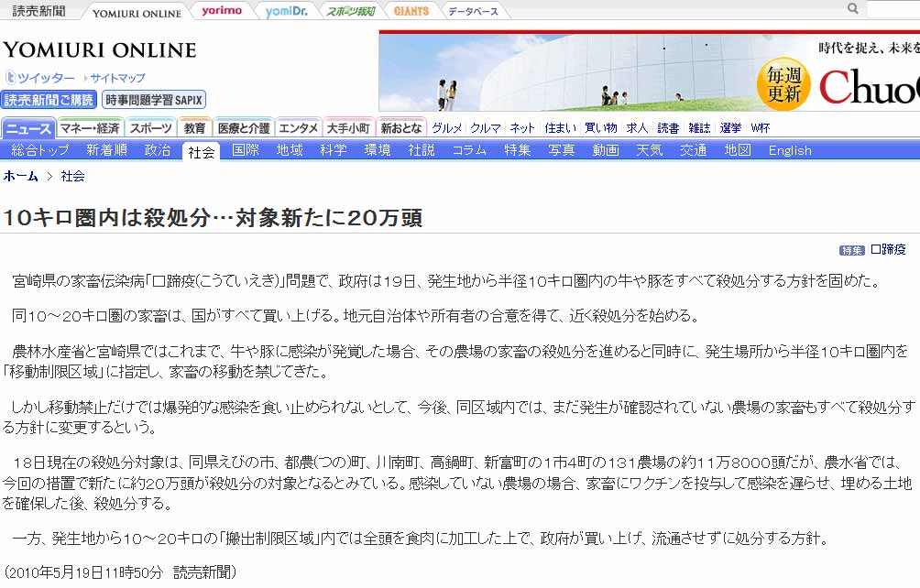Image resolution: width=920 pixels, height=588 pixels.
Task: Open the English edition link
Action: pos(790,150)
